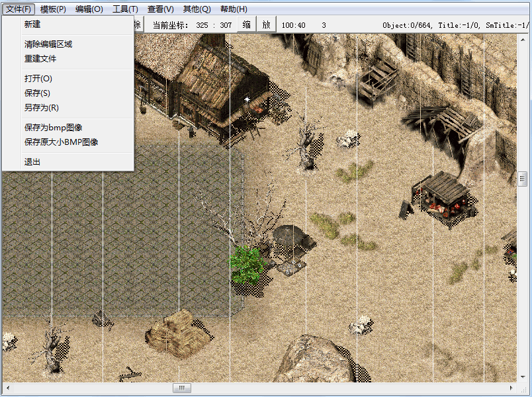Click the 缩 zoom-out button
Screen dimensions: 532x397
(246, 24)
